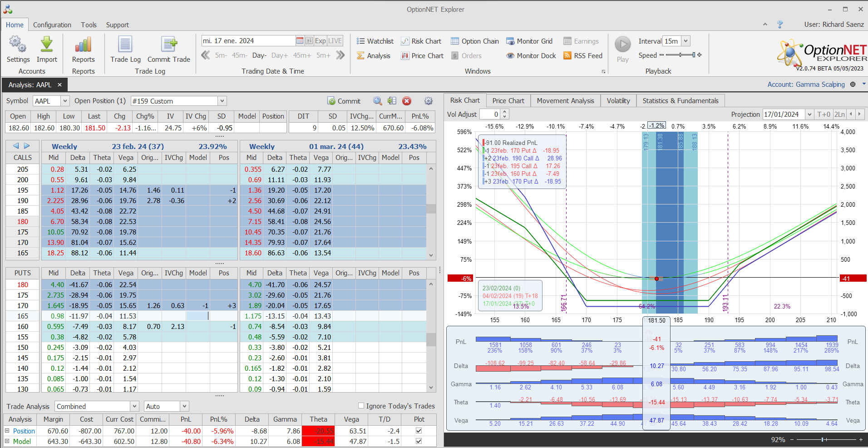868x448 pixels.
Task: Expand the Model analysis row
Action: tap(7, 441)
